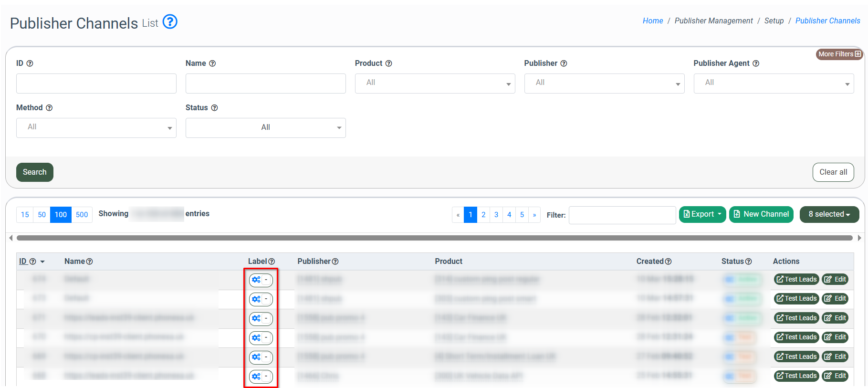Open the Product filter dropdown

coord(435,84)
